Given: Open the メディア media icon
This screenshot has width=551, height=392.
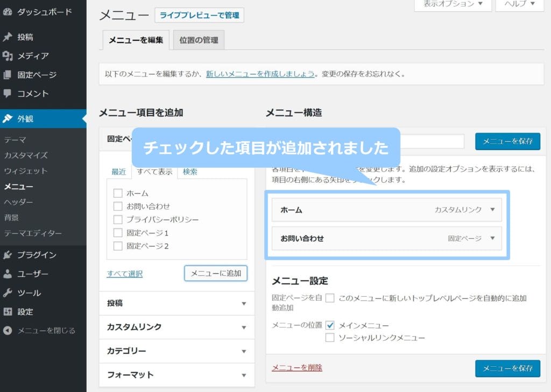Looking at the screenshot, I should pyautogui.click(x=8, y=56).
